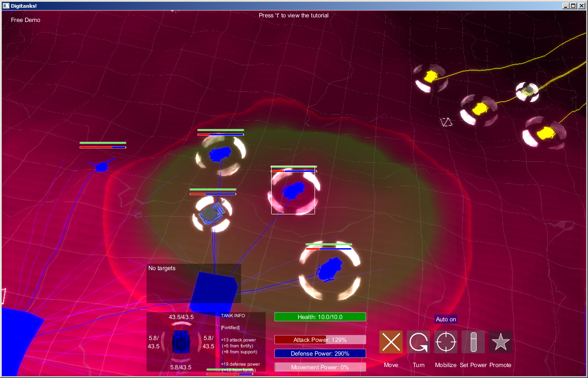Click the Turn rotation arrow icon
588x378 pixels.
(419, 342)
